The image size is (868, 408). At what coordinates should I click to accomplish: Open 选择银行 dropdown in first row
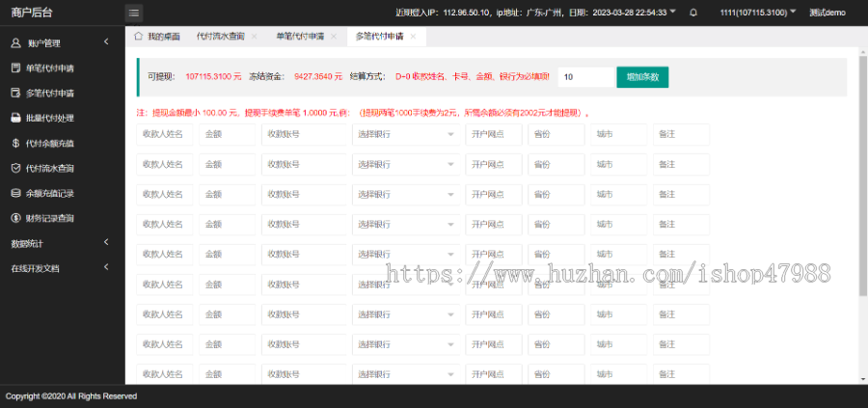tap(406, 134)
